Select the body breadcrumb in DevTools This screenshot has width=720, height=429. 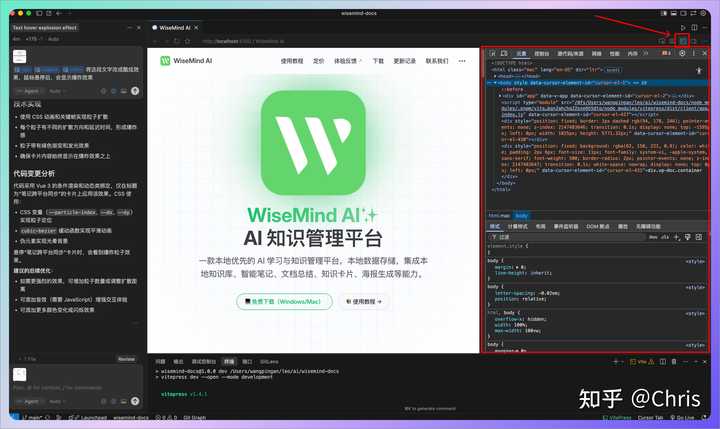point(521,215)
